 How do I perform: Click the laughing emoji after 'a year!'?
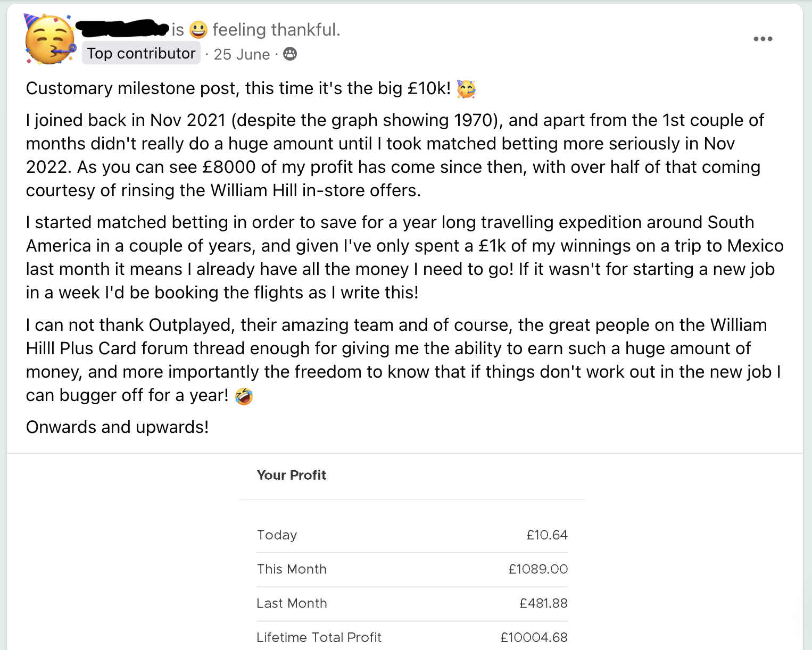click(244, 396)
